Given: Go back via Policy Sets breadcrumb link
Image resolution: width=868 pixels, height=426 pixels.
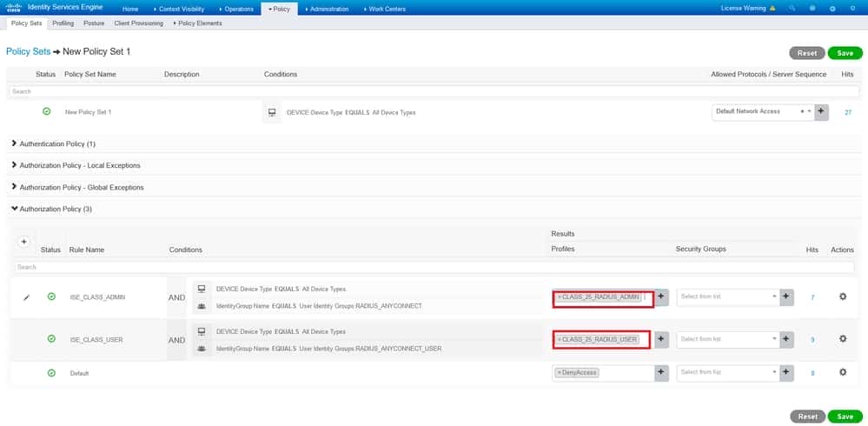Looking at the screenshot, I should pyautogui.click(x=28, y=51).
